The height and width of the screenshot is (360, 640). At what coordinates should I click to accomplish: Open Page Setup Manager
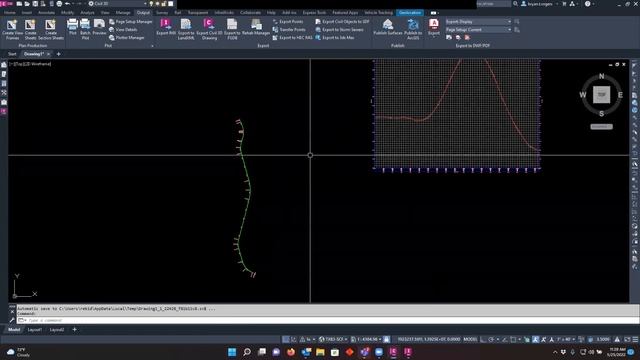pos(130,22)
